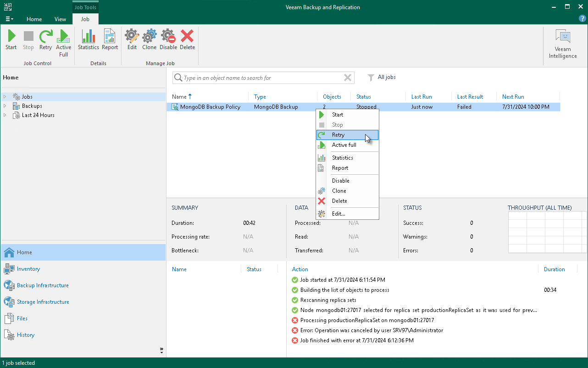The image size is (588, 368).
Task: Open the Home navigation view
Action: [x=83, y=252]
